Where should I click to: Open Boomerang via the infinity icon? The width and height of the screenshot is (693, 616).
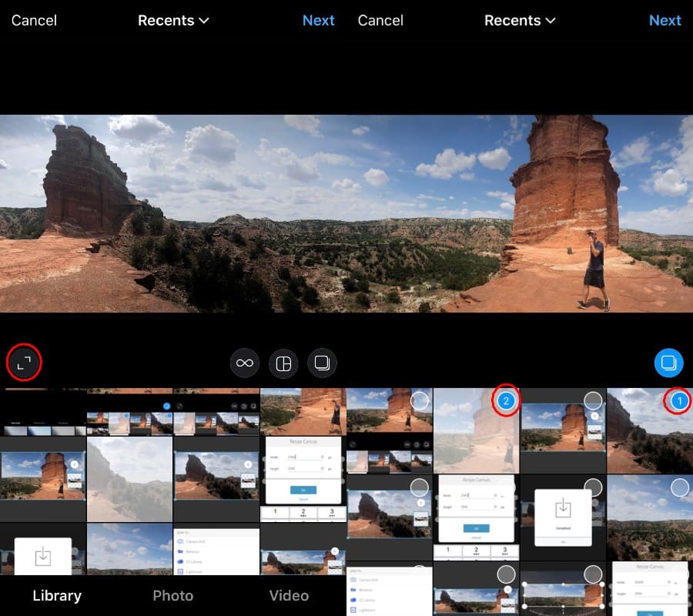tap(245, 363)
